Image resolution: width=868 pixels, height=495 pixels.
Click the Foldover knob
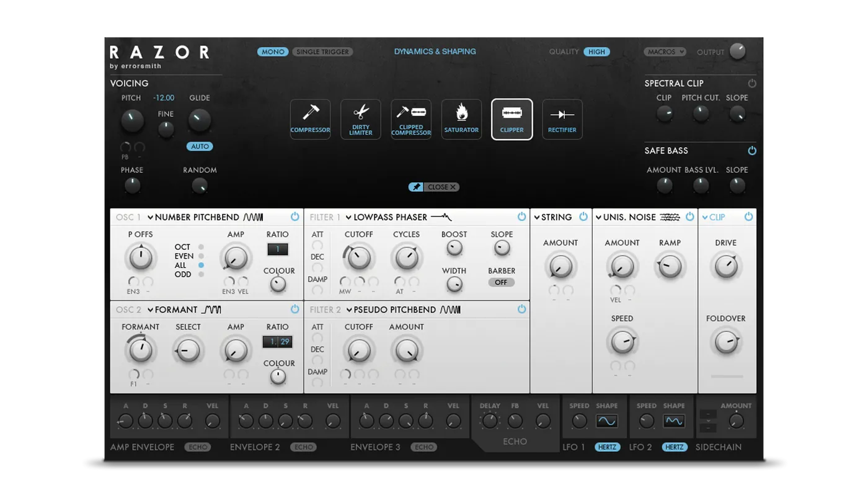coord(725,342)
